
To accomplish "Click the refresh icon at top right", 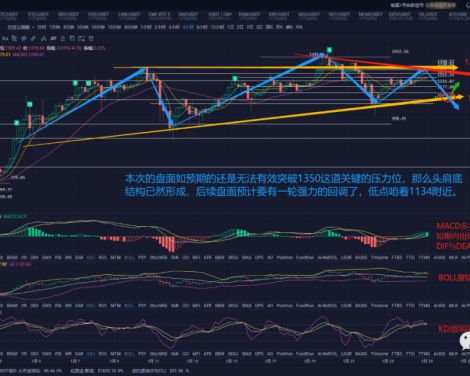I will tap(467, 5).
